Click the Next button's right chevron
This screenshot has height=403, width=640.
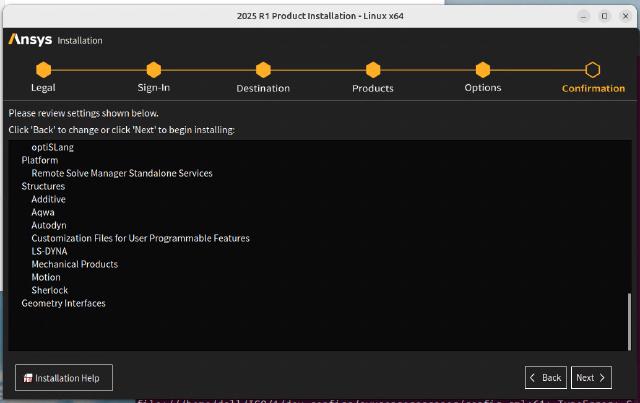point(602,378)
